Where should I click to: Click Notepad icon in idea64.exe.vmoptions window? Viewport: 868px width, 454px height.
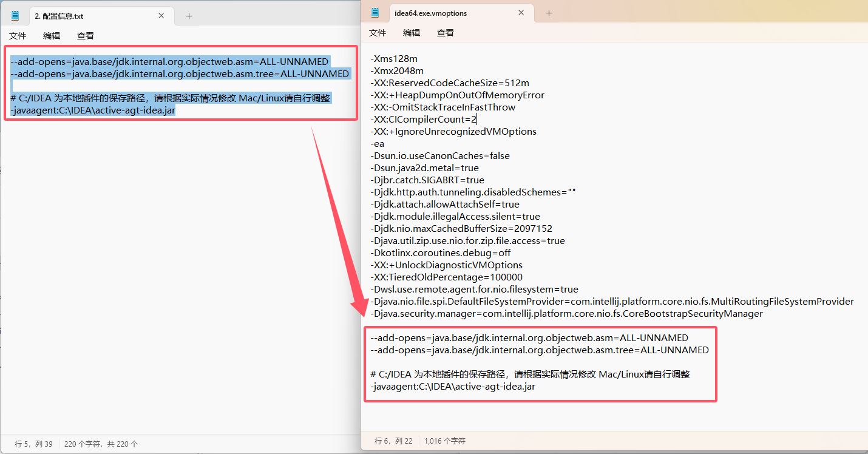376,13
